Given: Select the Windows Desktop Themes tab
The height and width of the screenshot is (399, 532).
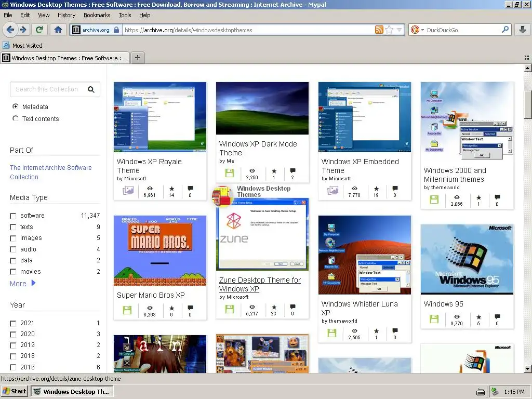Looking at the screenshot, I should [x=65, y=58].
